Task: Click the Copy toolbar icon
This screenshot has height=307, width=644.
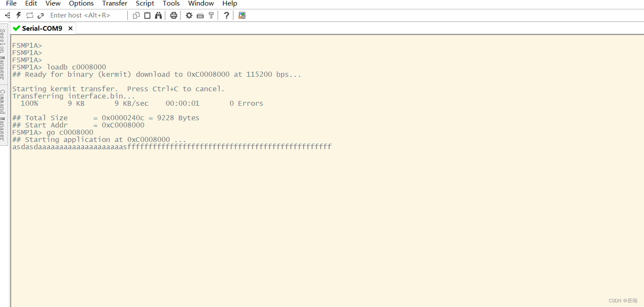Action: tap(136, 15)
